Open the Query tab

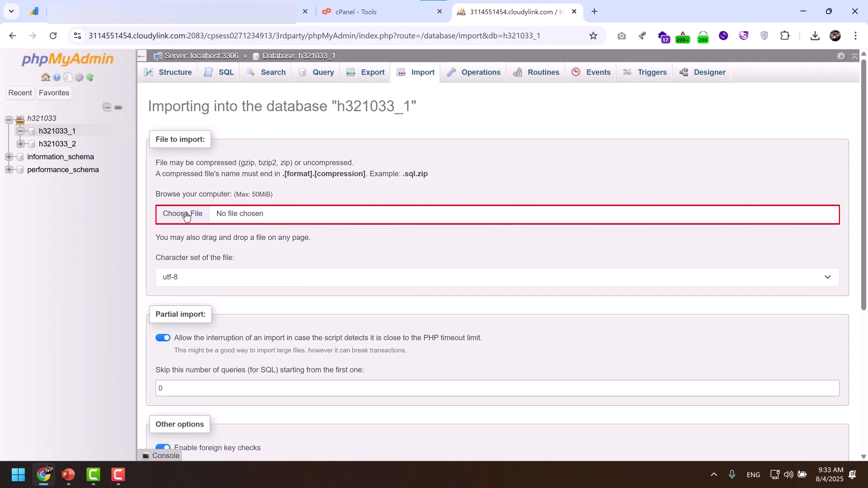tap(316, 73)
